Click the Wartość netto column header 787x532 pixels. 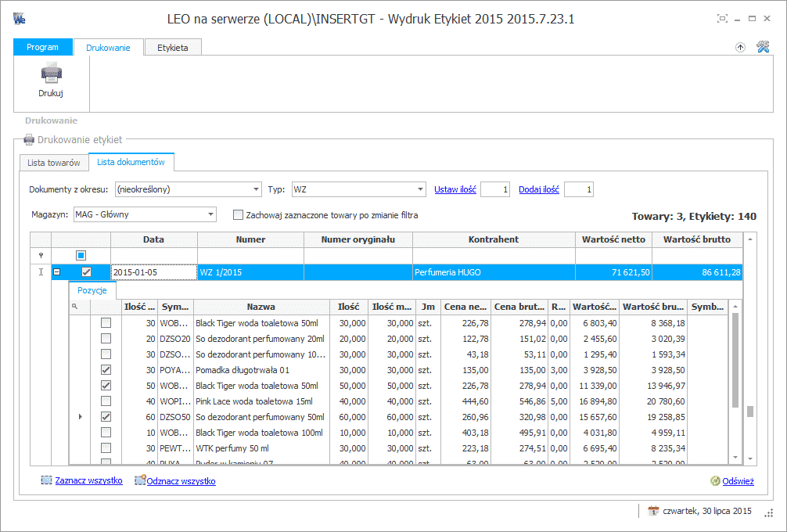pos(614,239)
